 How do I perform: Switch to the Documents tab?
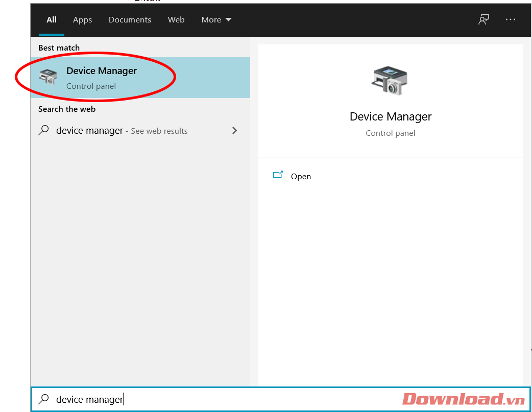pos(130,19)
